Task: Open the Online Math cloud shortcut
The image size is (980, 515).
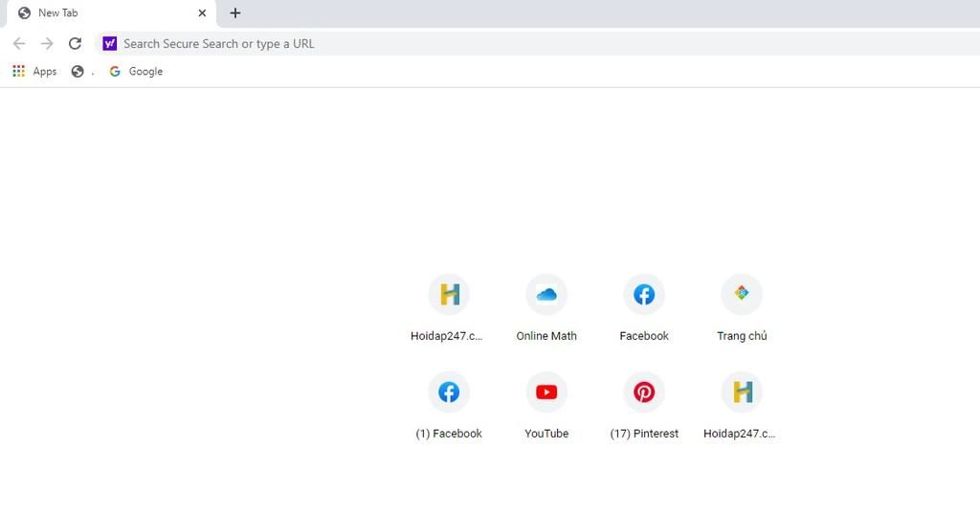Action: 546,295
